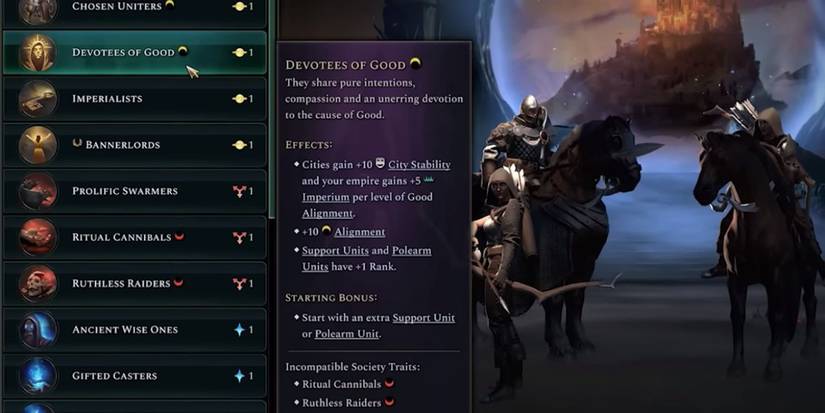Select the Imperialists trait row

135,99
